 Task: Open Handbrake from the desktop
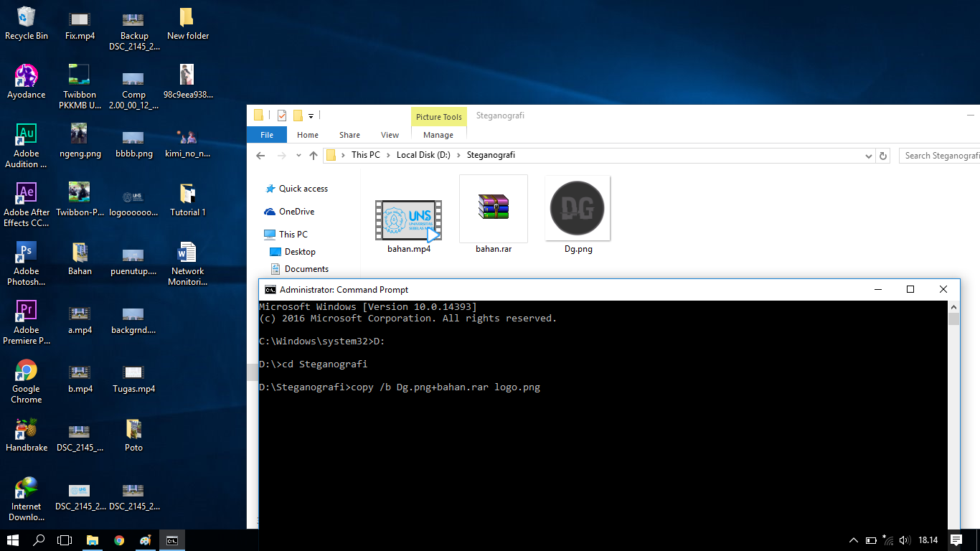pos(26,430)
